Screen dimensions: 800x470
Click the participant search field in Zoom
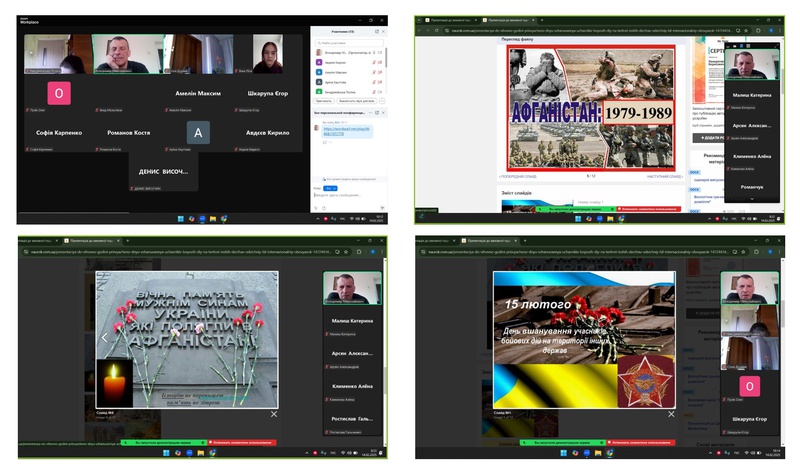point(349,43)
